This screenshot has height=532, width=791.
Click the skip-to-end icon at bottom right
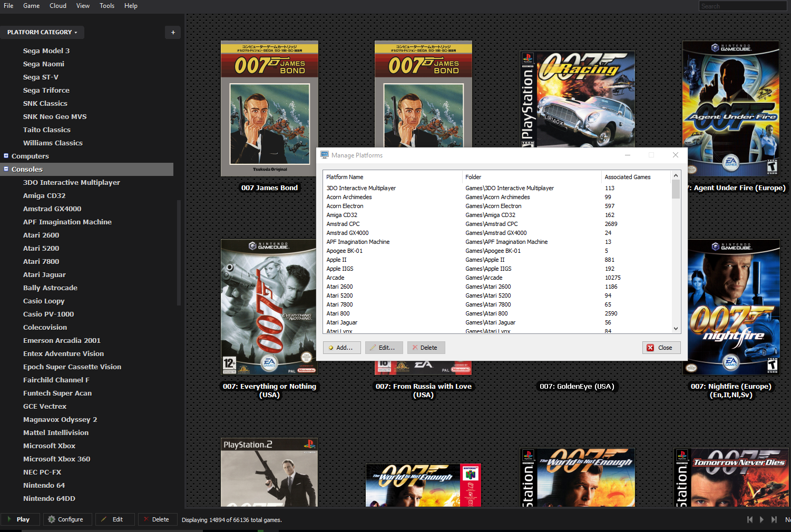coord(774,519)
